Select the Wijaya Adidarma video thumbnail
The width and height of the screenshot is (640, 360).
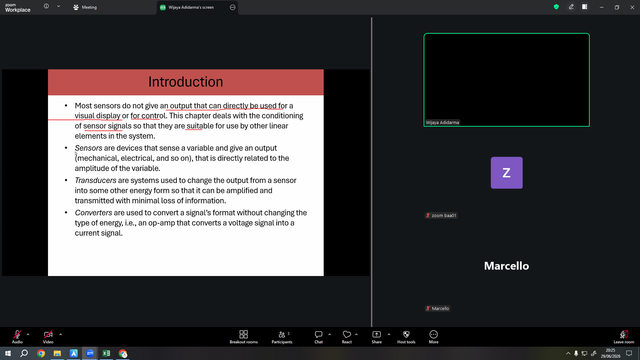[507, 80]
